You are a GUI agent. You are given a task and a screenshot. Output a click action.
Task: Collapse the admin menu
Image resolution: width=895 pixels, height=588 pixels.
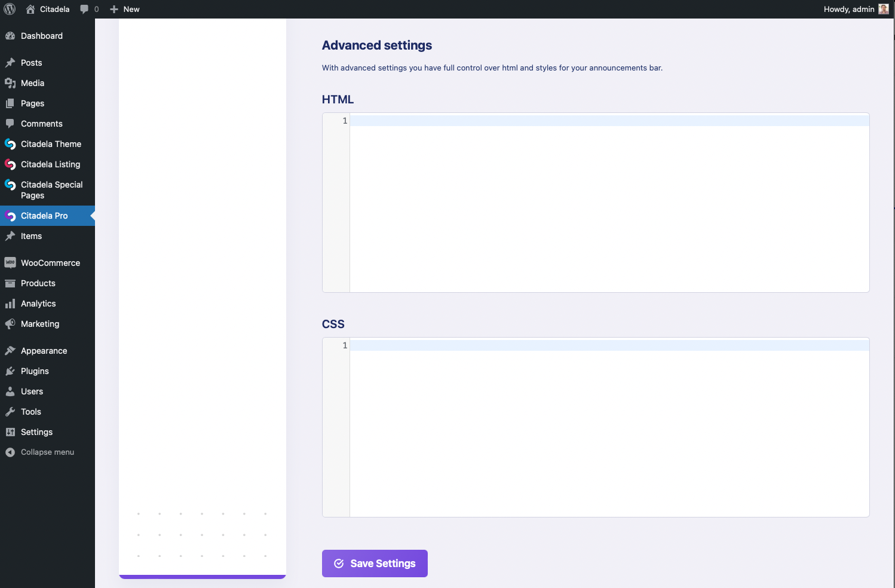tap(47, 452)
